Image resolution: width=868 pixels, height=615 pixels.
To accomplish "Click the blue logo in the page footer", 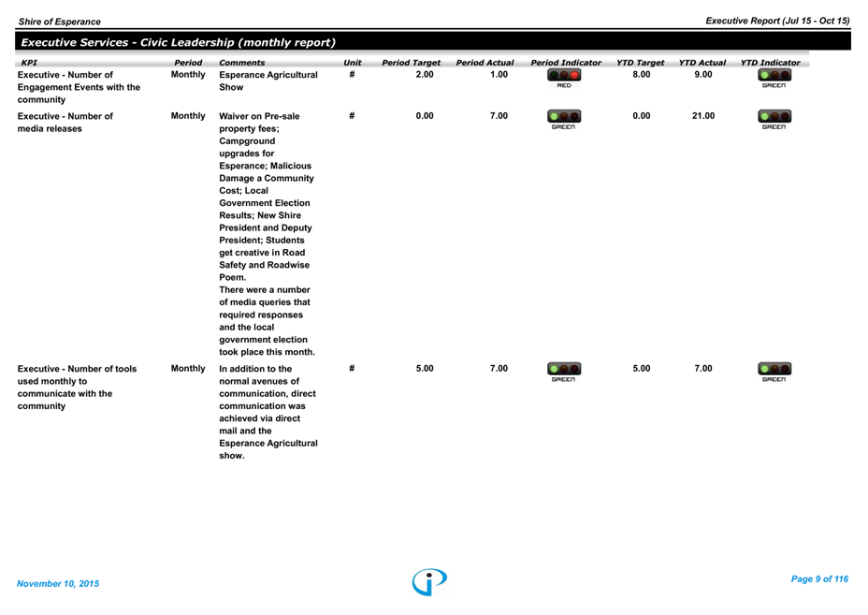I will (x=429, y=581).
